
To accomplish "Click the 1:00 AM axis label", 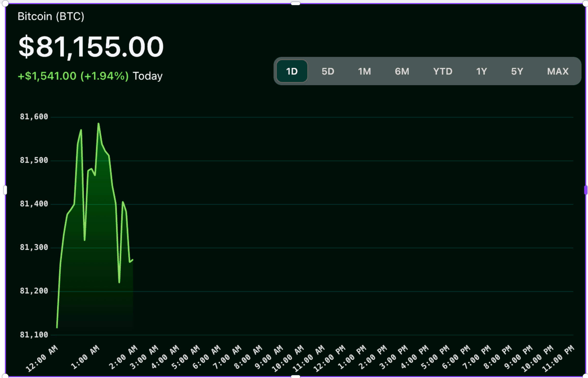I will pyautogui.click(x=85, y=357).
